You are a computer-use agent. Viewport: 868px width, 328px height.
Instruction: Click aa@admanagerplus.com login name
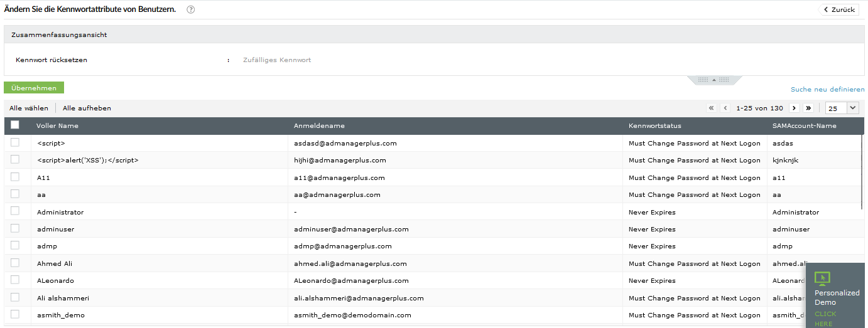tap(337, 194)
